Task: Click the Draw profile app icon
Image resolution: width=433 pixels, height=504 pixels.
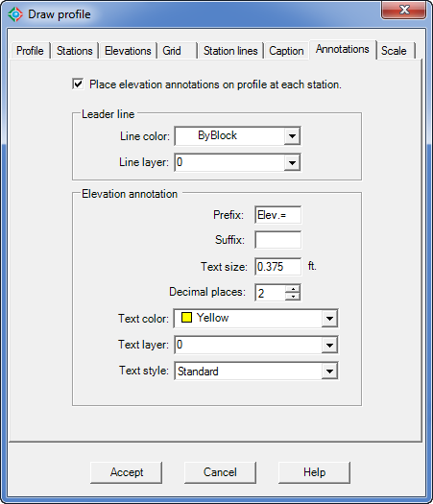Action: (15, 14)
